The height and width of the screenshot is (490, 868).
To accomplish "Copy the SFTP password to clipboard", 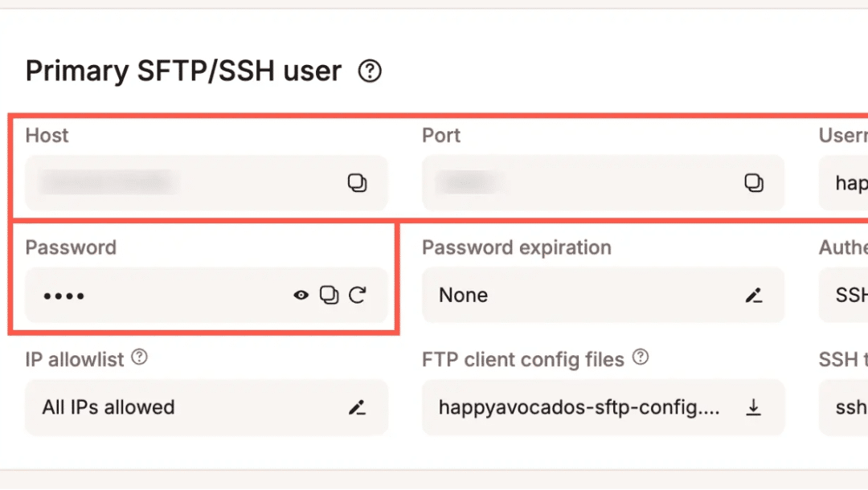I will (x=329, y=295).
